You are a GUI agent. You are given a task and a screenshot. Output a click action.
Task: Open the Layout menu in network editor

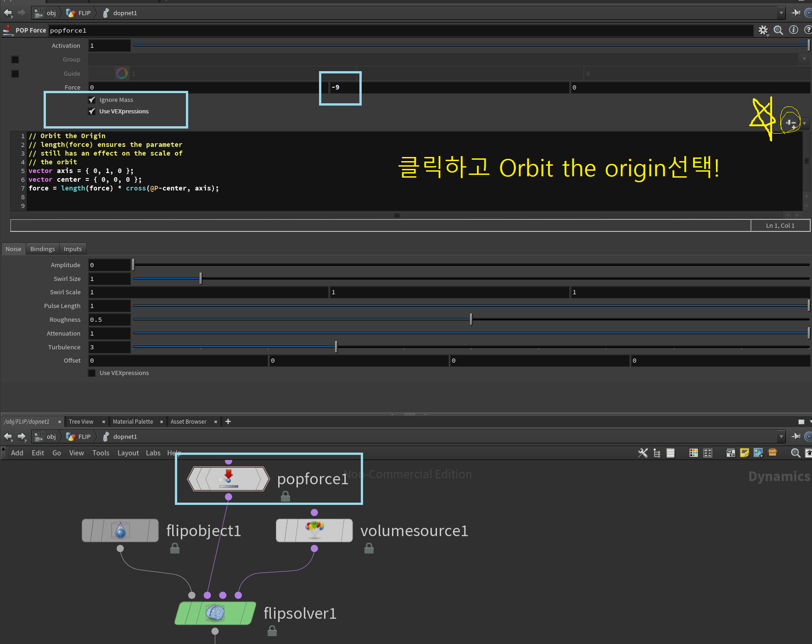click(x=128, y=453)
